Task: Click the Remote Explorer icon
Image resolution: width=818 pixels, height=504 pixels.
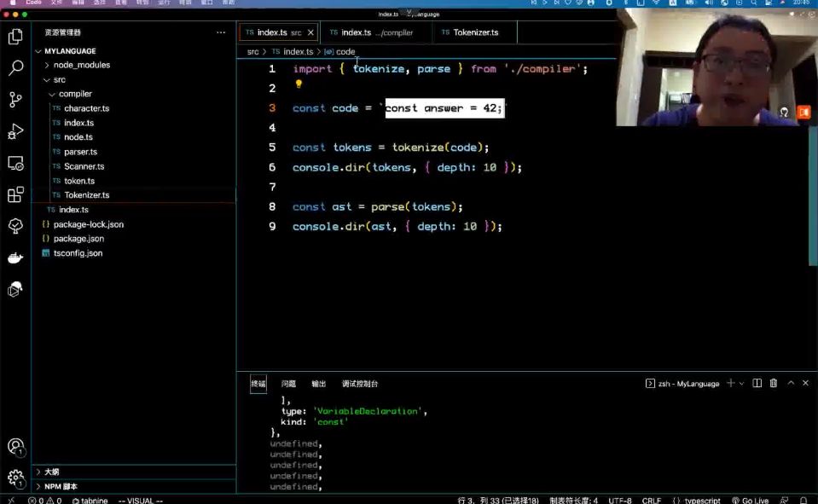Action: pyautogui.click(x=15, y=163)
